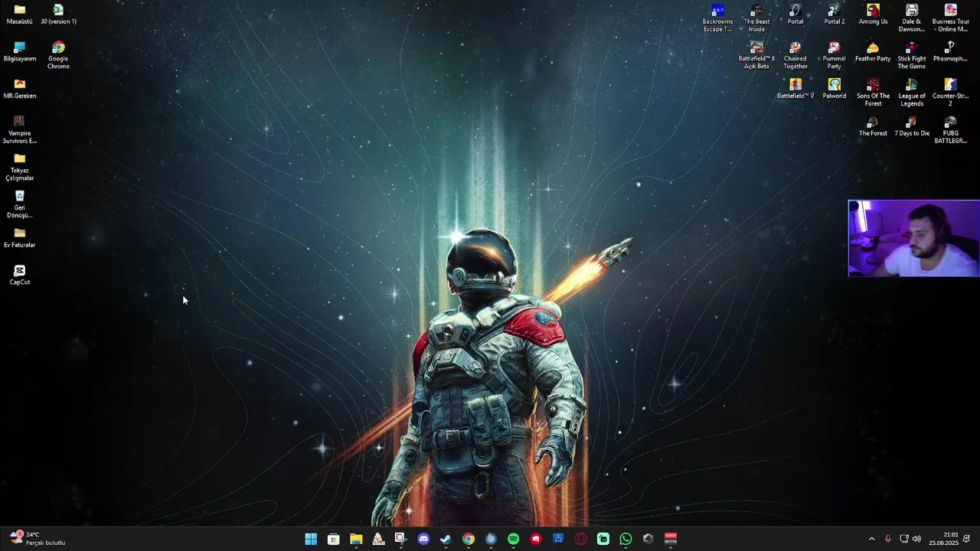The width and height of the screenshot is (980, 551).
Task: Open the teal streaming app on taskbar
Action: point(603,539)
